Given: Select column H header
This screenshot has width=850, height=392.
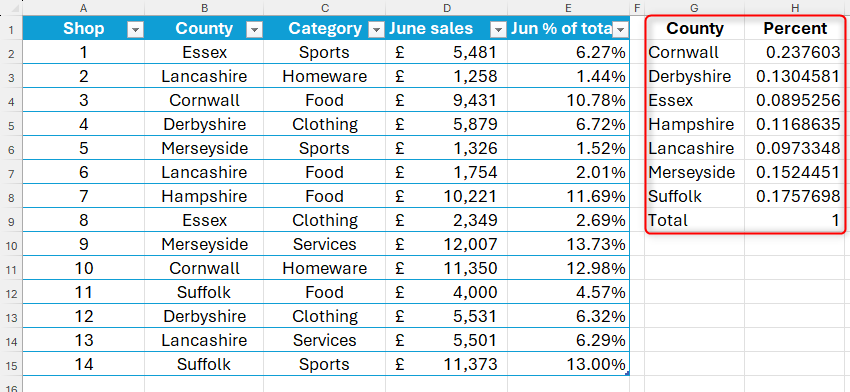Looking at the screenshot, I should pyautogui.click(x=795, y=8).
